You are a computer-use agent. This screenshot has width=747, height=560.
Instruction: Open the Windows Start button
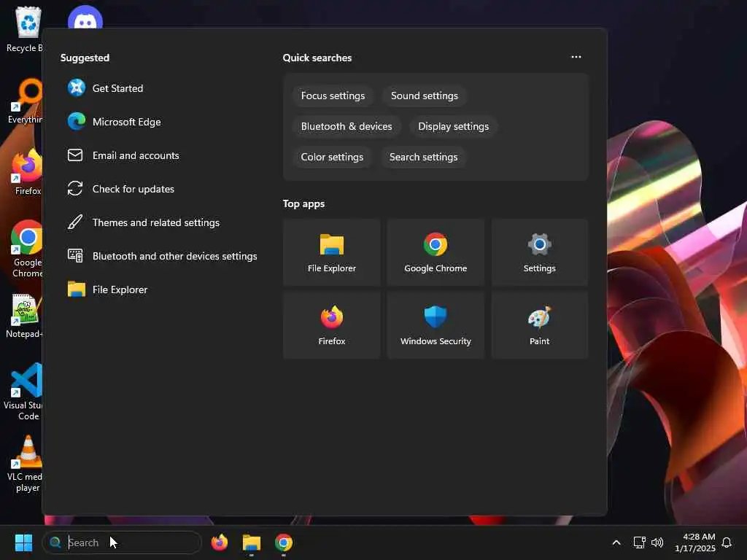point(23,542)
